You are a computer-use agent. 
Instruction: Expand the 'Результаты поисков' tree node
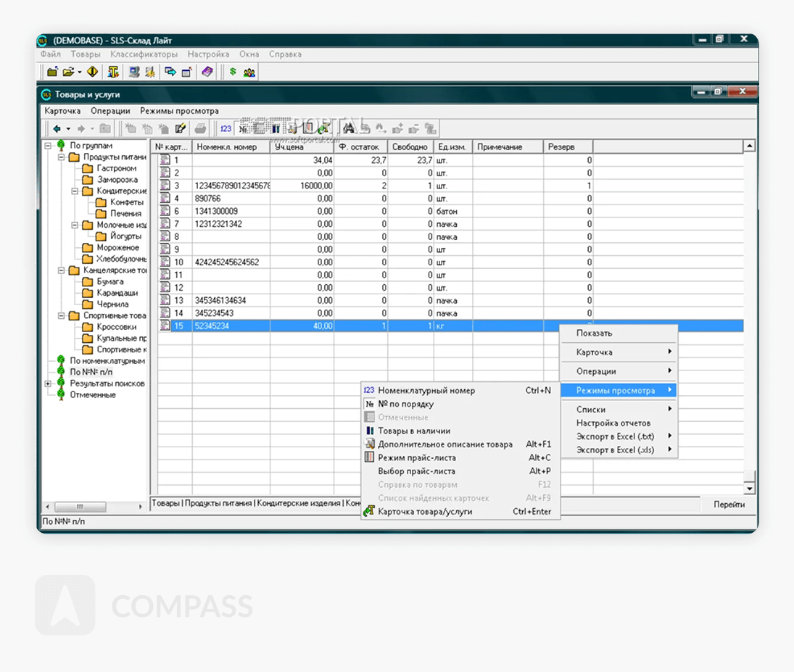(x=48, y=383)
